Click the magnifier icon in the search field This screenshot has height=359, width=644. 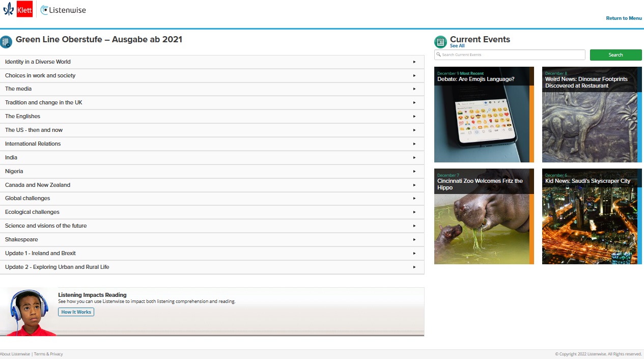(439, 54)
